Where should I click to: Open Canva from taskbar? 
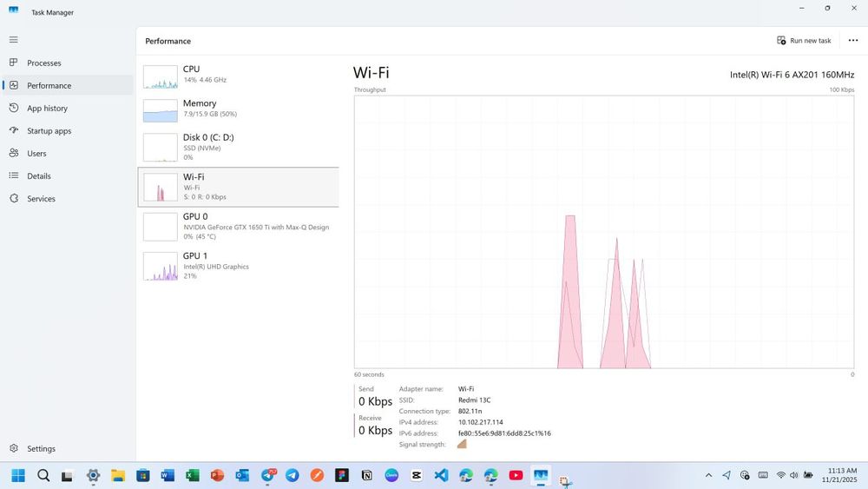point(391,475)
